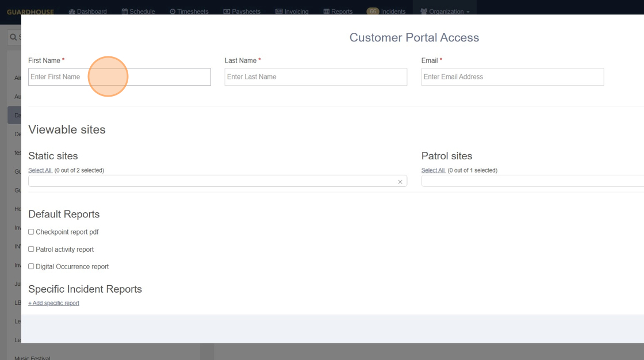The image size is (644, 360).
Task: Click the Organization users icon
Action: coord(424,12)
